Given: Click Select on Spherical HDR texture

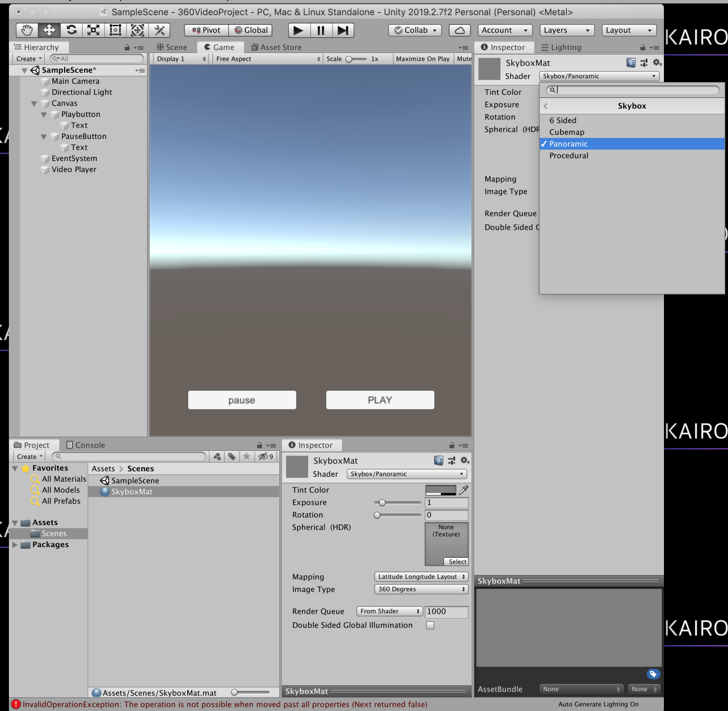Looking at the screenshot, I should pos(457,562).
